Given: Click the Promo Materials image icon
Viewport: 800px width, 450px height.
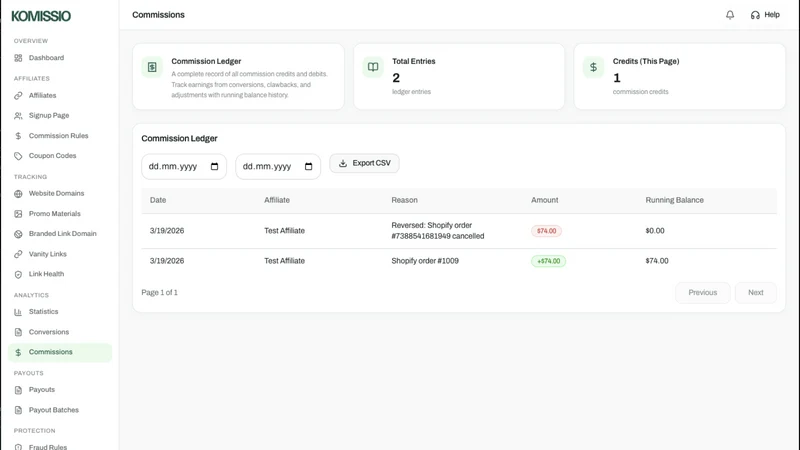Looking at the screenshot, I should tap(18, 214).
